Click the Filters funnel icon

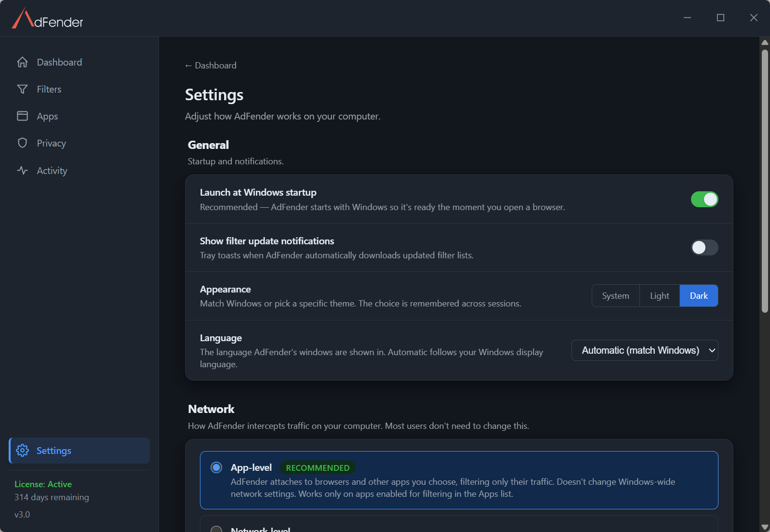tap(22, 89)
